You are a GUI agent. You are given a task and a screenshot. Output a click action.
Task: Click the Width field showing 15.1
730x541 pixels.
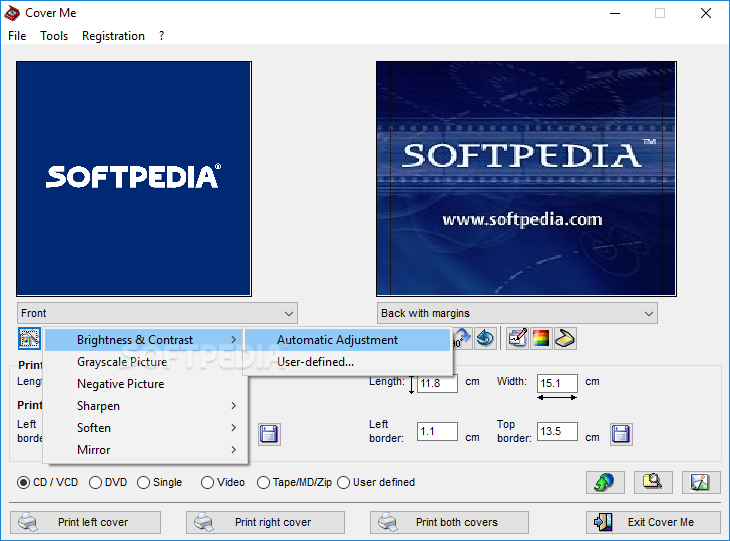pyautogui.click(x=557, y=383)
